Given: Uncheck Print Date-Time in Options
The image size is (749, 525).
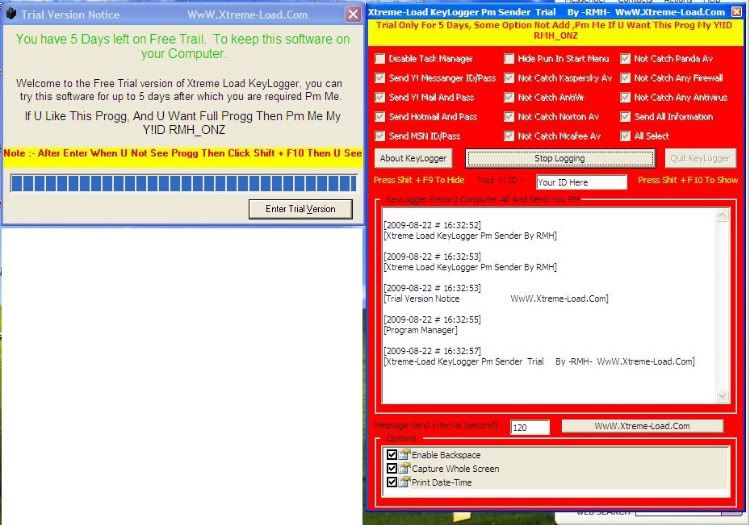Looking at the screenshot, I should click(x=392, y=482).
